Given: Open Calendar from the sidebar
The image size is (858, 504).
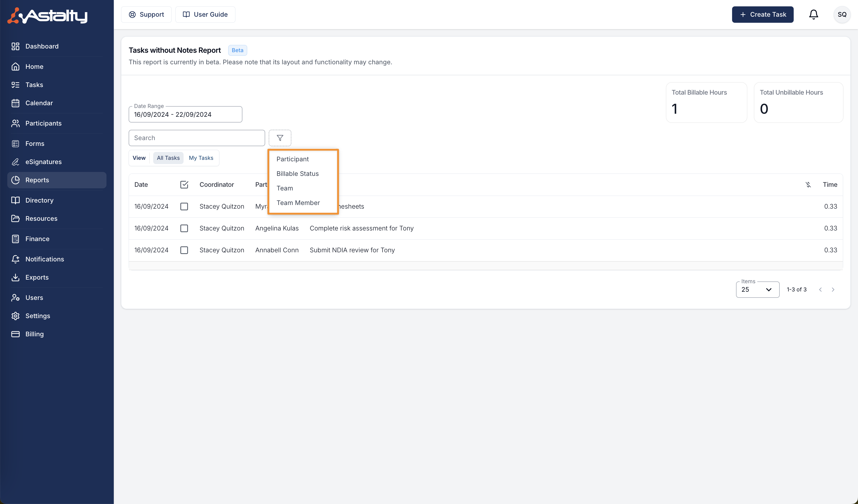Looking at the screenshot, I should tap(39, 103).
